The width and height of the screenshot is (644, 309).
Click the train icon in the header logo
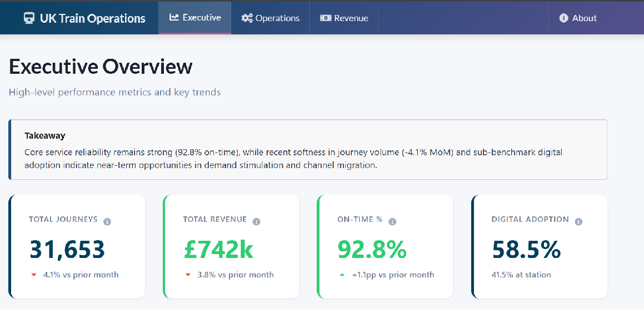point(29,18)
